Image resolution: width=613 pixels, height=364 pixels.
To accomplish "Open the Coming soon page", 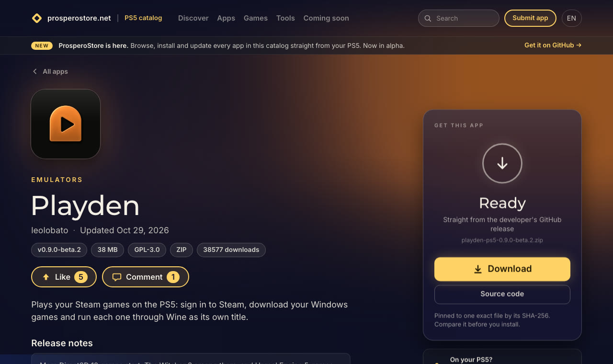I will 326,18.
